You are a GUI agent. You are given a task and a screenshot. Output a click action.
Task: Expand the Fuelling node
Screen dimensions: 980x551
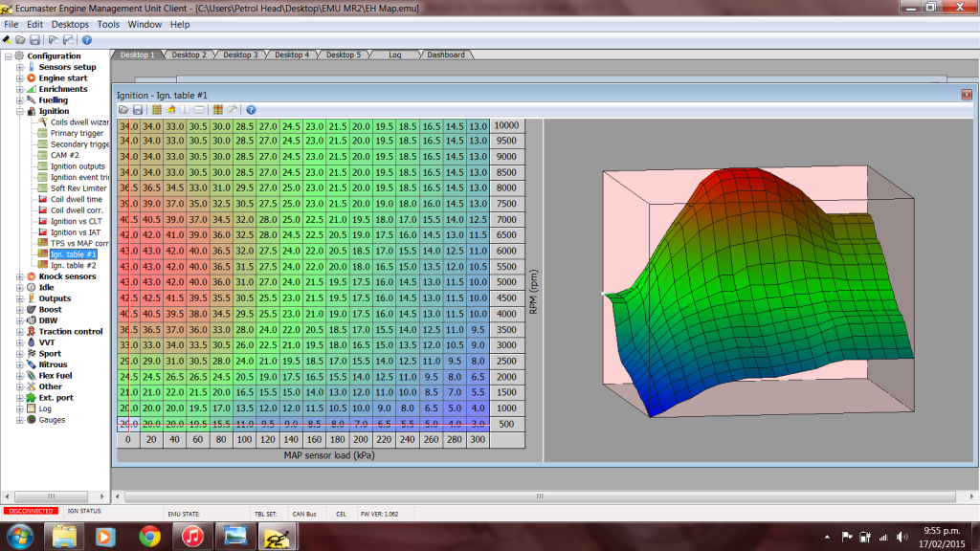pos(20,99)
